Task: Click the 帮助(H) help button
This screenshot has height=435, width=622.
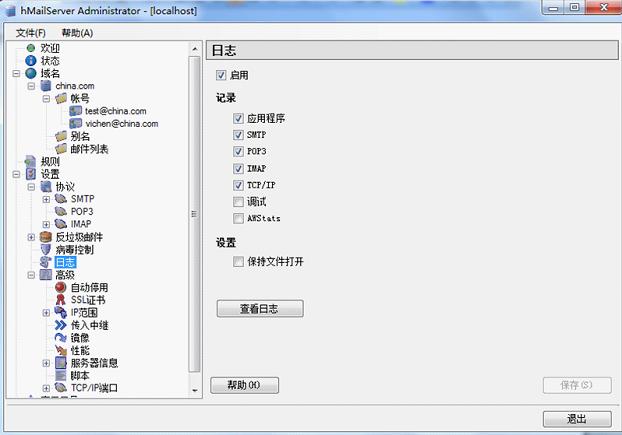Action: point(244,385)
